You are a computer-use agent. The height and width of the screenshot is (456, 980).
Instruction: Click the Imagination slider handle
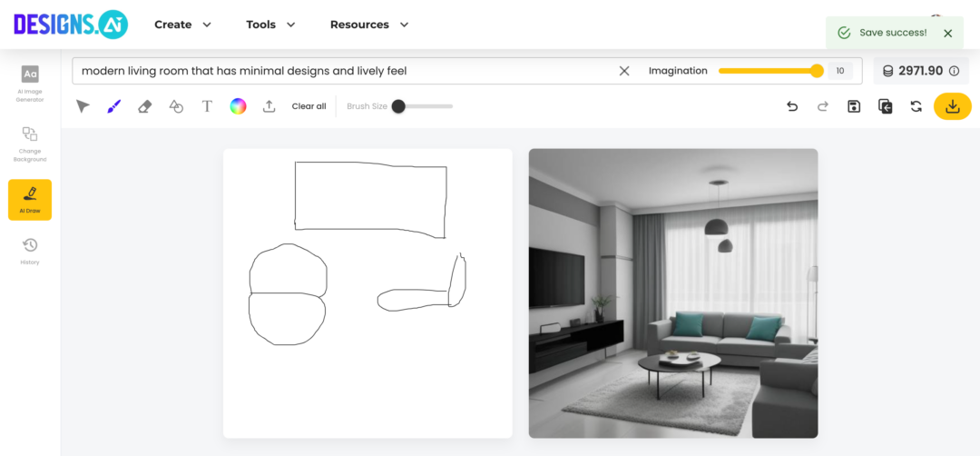click(817, 71)
